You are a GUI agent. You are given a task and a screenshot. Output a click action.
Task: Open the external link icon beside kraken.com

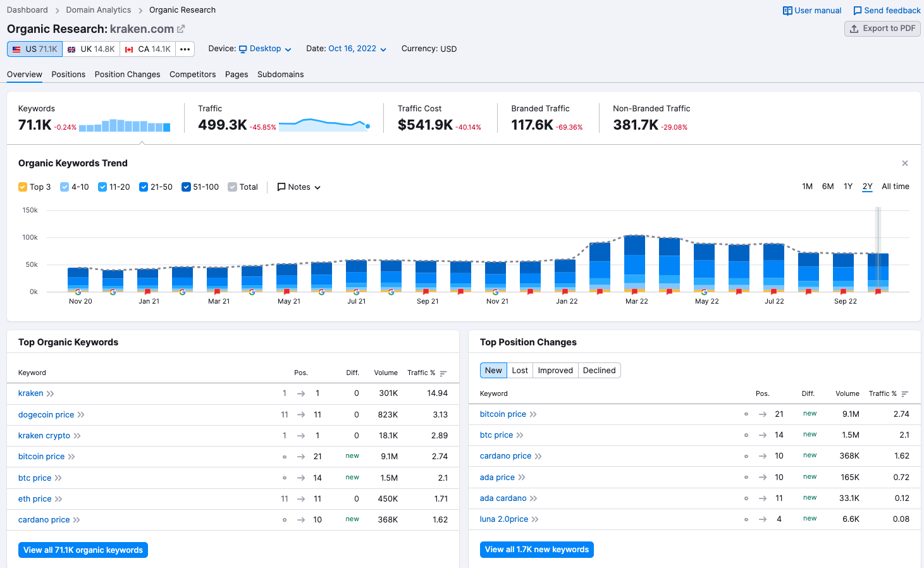tap(181, 29)
